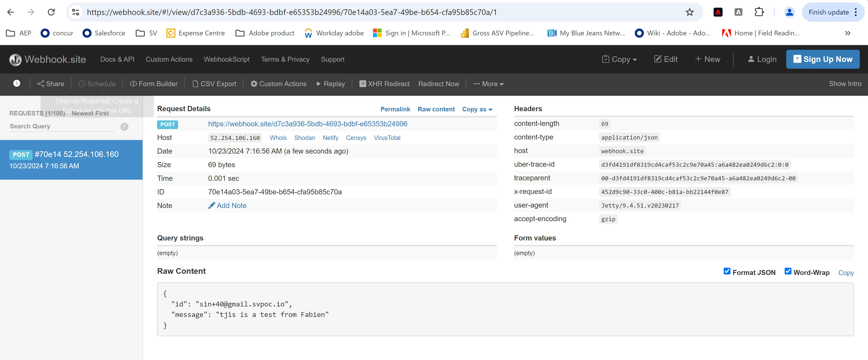Expand the Copy dropdown in navbar
This screenshot has width=868, height=360.
(619, 59)
